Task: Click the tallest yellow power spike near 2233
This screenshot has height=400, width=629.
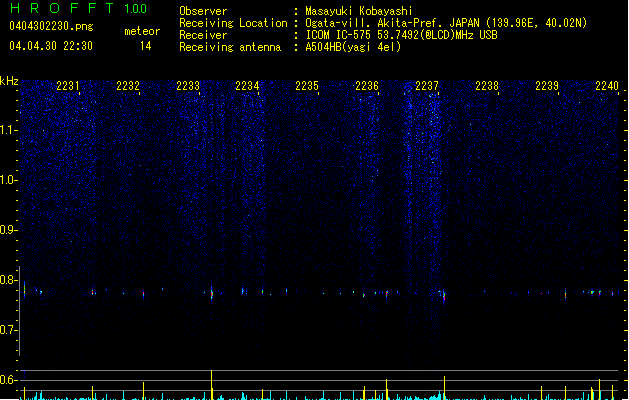Action: (x=211, y=384)
